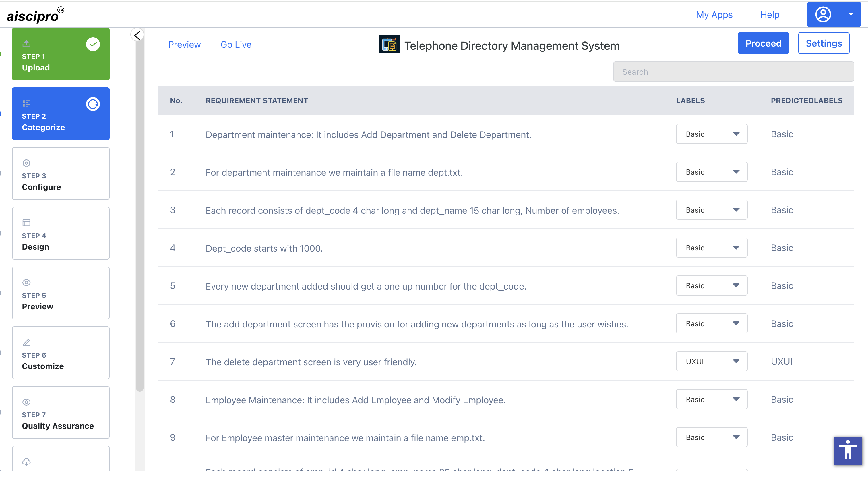Select the 'emp.txt' requirement statement in row 9

click(x=345, y=438)
